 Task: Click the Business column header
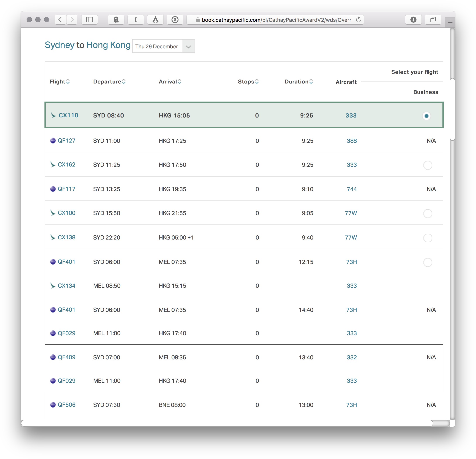(426, 92)
